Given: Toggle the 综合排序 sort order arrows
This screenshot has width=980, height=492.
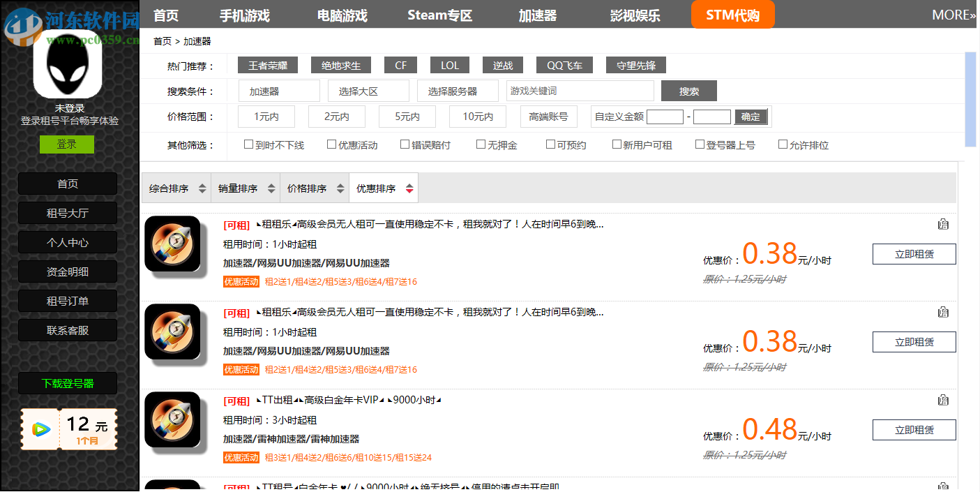Looking at the screenshot, I should tap(202, 187).
